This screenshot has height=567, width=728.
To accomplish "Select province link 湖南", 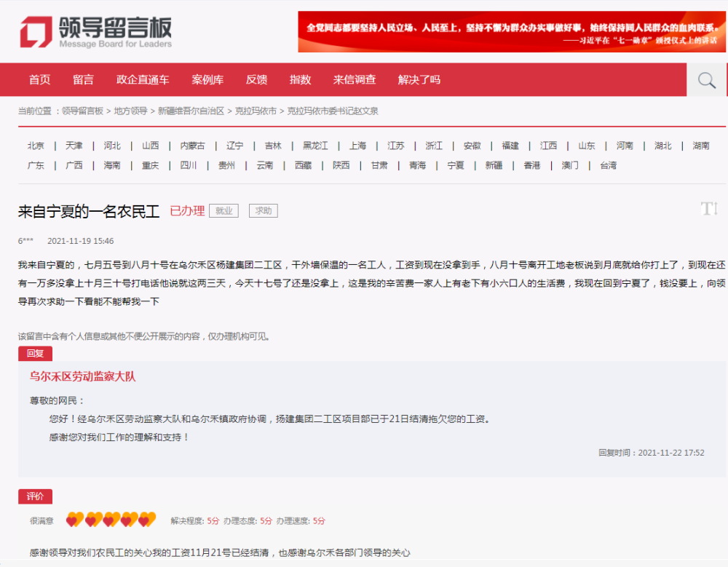I will pyautogui.click(x=700, y=146).
